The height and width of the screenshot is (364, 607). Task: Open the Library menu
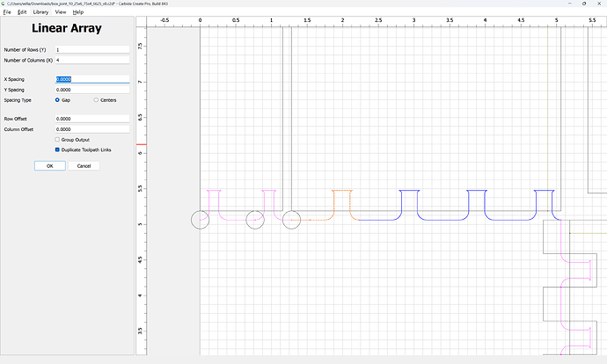(x=40, y=12)
